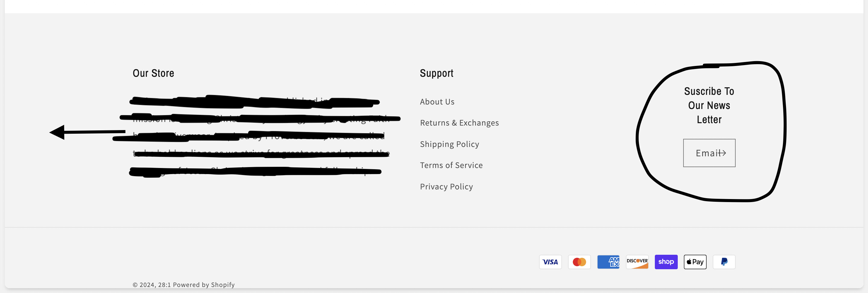
Task: Click the 28:1 store name link
Action: pos(164,285)
